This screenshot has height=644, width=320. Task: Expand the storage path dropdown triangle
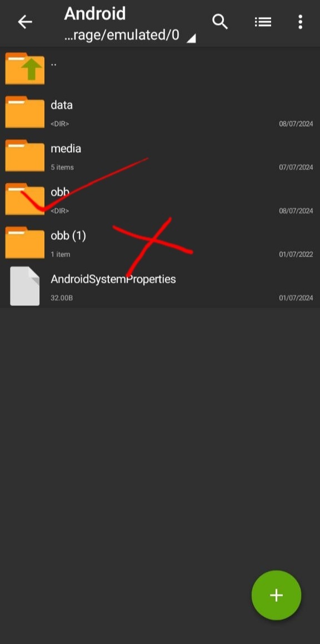tap(191, 39)
